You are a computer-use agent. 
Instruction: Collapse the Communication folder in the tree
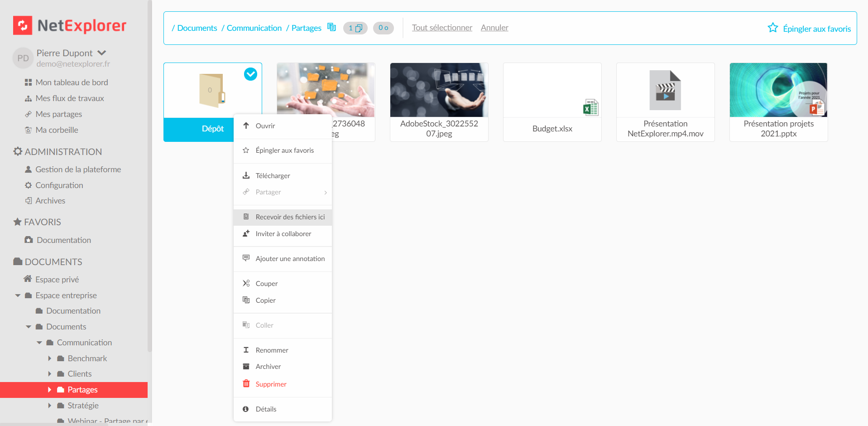tap(39, 342)
